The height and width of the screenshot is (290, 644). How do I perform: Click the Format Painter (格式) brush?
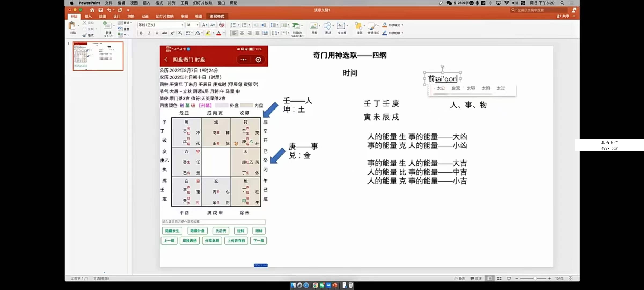coord(85,35)
